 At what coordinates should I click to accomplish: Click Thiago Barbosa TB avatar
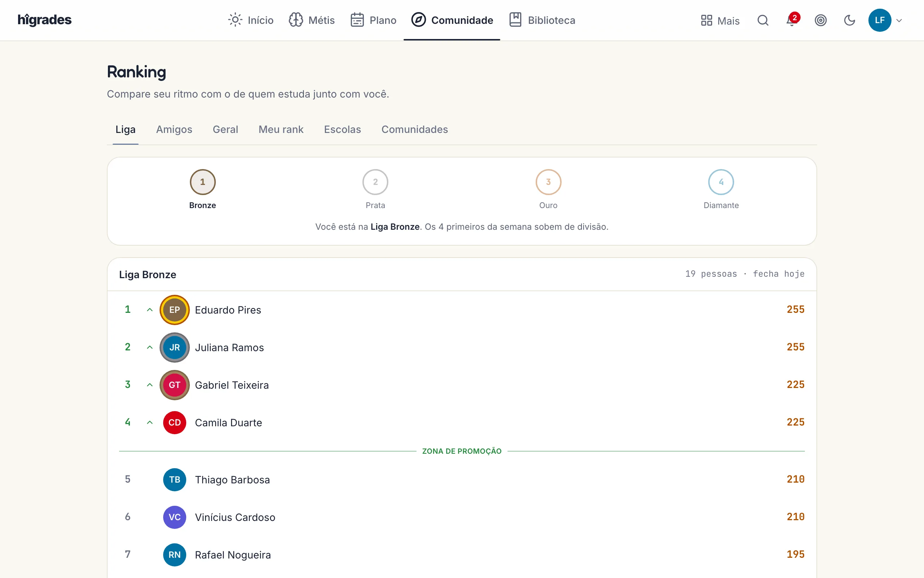174,479
